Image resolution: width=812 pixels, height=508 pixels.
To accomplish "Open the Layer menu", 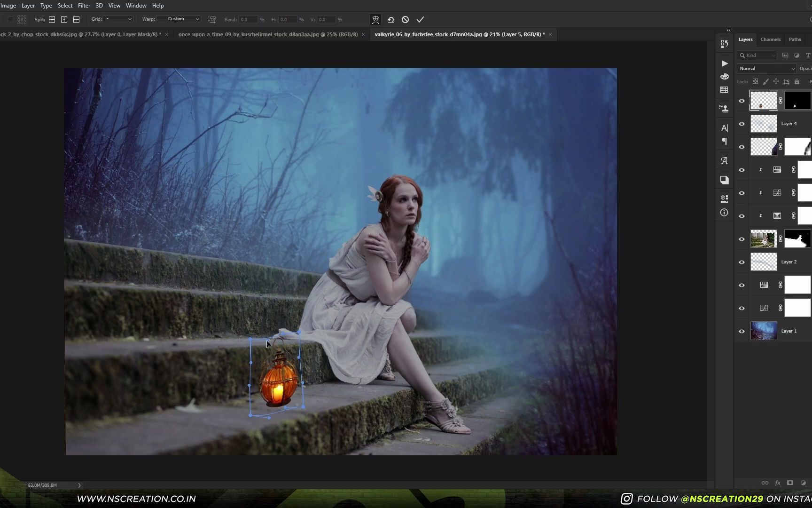I will click(x=28, y=6).
